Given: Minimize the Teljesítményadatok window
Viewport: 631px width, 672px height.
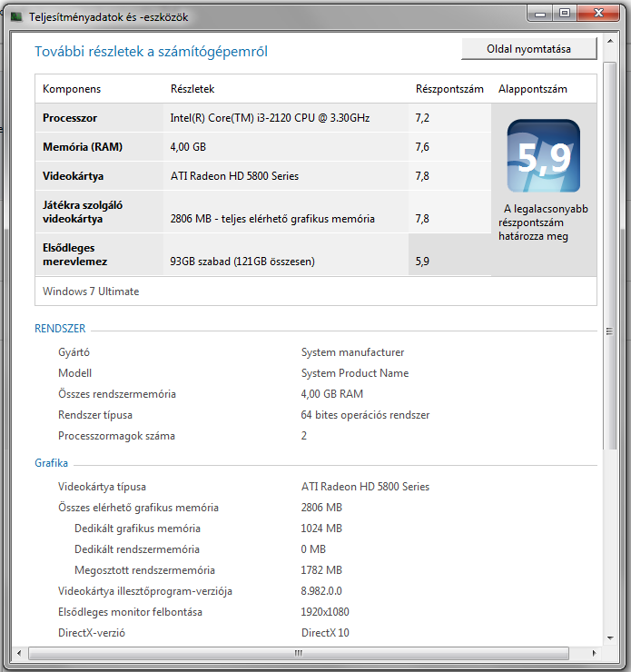Looking at the screenshot, I should [540, 14].
